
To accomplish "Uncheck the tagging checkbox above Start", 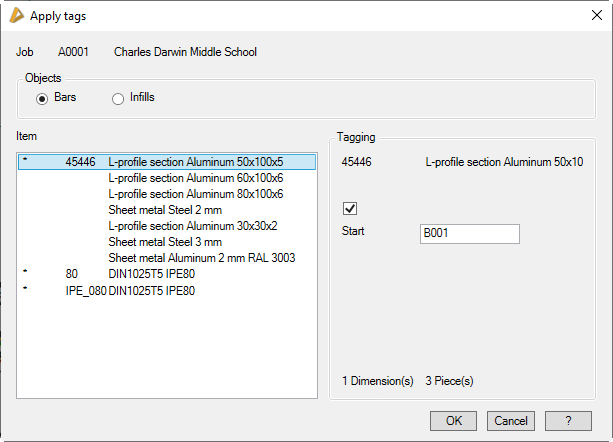I will coord(350,209).
